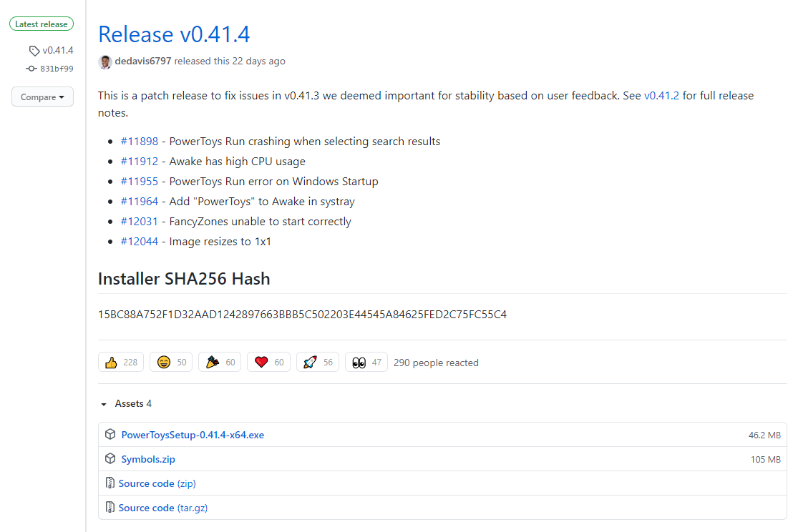Image resolution: width=793 pixels, height=532 pixels.
Task: Open the v0.41.2 release notes link
Action: pyautogui.click(x=661, y=96)
